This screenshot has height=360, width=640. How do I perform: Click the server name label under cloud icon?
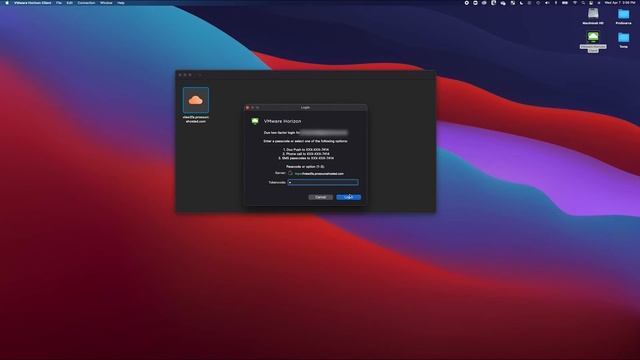[196, 119]
